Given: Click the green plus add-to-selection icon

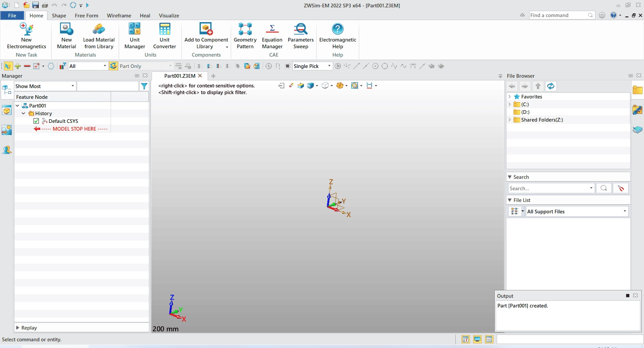Looking at the screenshot, I should point(18,66).
